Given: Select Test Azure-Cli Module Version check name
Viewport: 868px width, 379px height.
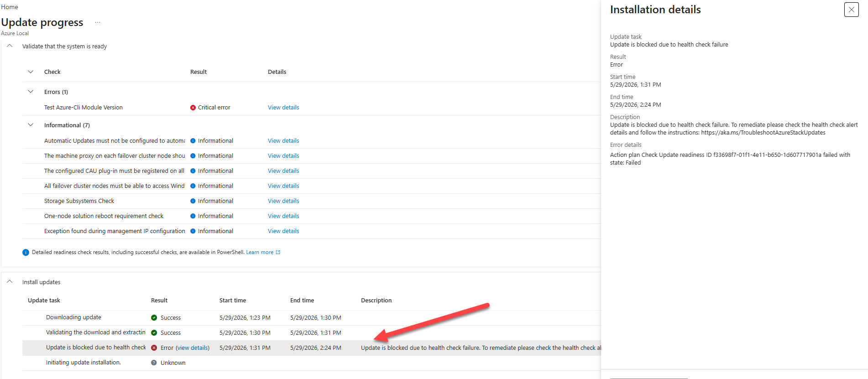Looking at the screenshot, I should click(x=84, y=108).
